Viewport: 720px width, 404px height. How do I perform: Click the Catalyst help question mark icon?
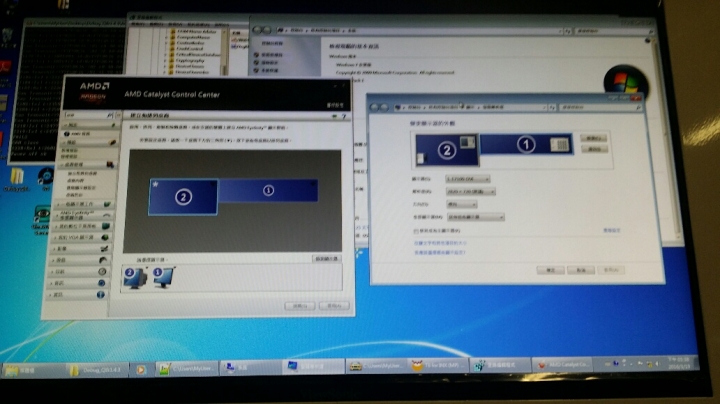343,117
